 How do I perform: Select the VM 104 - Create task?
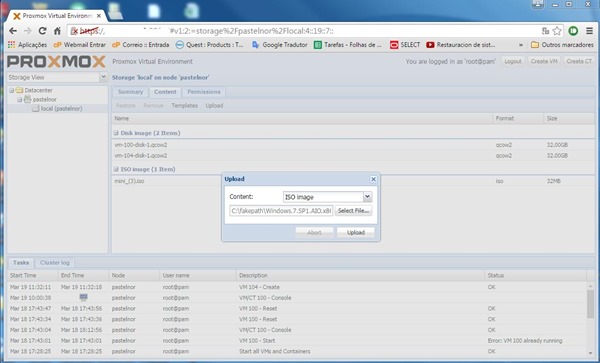click(297, 287)
